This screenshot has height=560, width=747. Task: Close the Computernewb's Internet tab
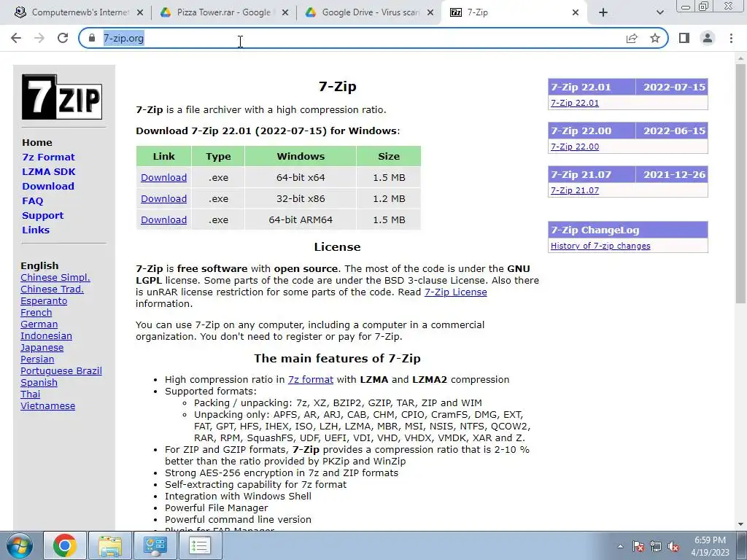pos(140,12)
